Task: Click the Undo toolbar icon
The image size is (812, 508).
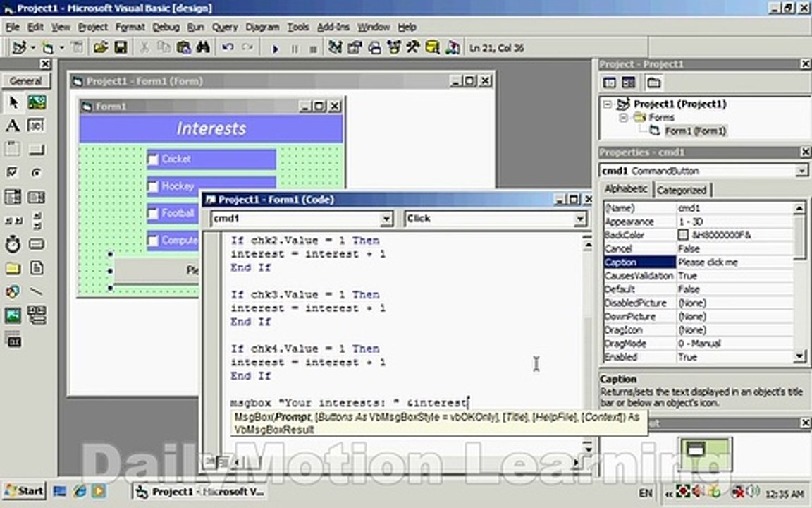Action: [x=228, y=48]
